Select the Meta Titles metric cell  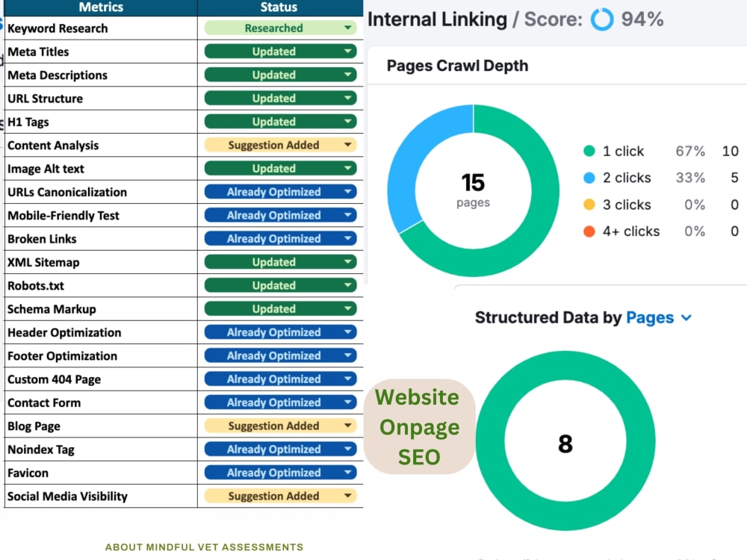(101, 52)
